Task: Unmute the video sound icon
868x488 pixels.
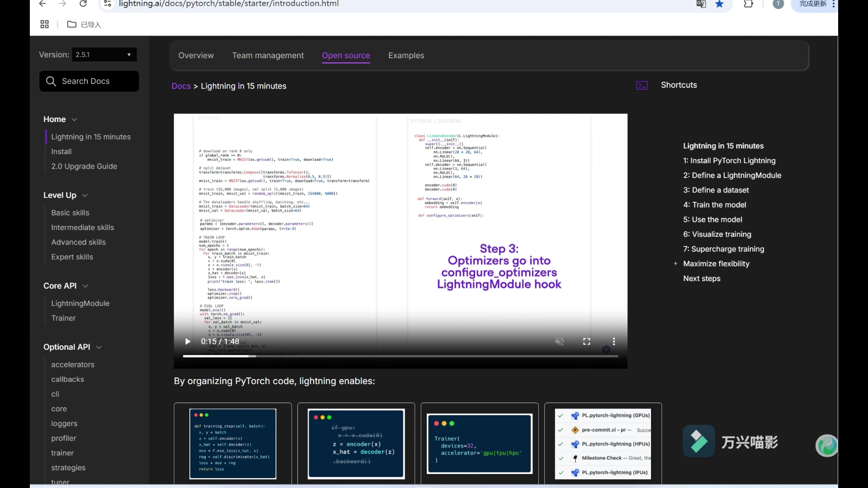Action: coord(559,342)
